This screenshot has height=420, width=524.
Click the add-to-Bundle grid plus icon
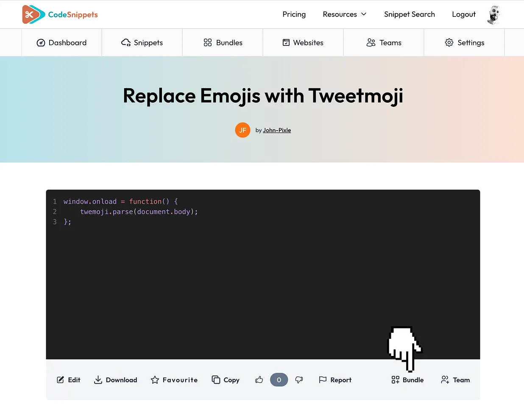click(396, 380)
